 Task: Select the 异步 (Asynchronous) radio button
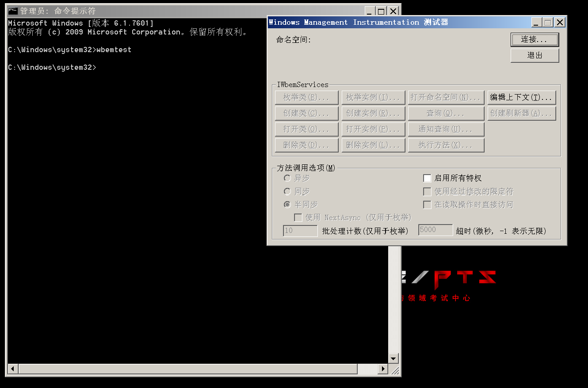tap(287, 178)
